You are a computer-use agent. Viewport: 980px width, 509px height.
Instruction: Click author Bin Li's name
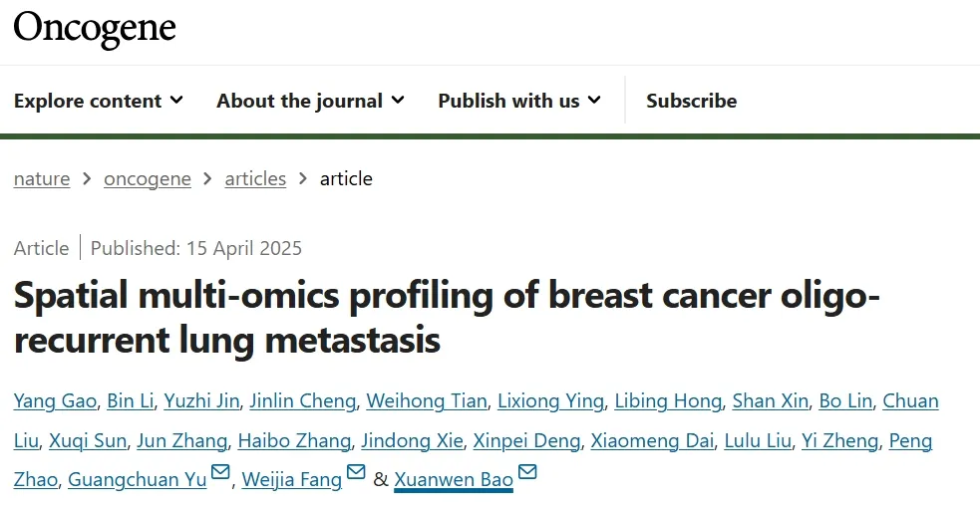pos(132,401)
